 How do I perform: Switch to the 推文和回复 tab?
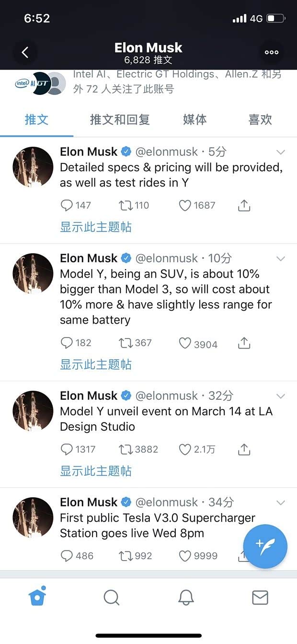(x=120, y=119)
